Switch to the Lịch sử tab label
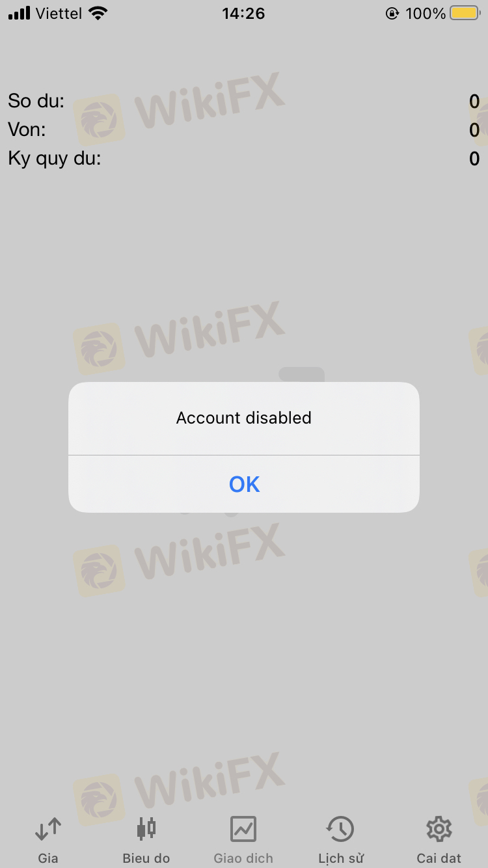488x868 pixels. (341, 858)
